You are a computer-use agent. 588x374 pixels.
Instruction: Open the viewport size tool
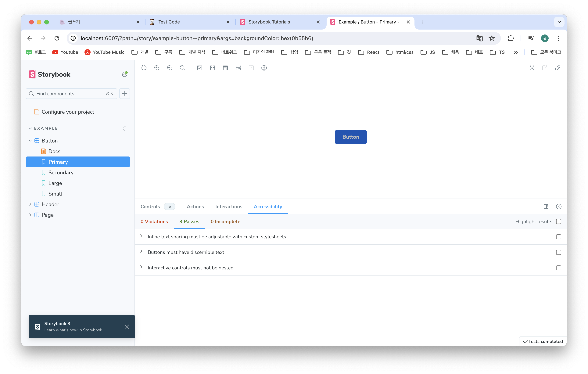[x=225, y=68]
